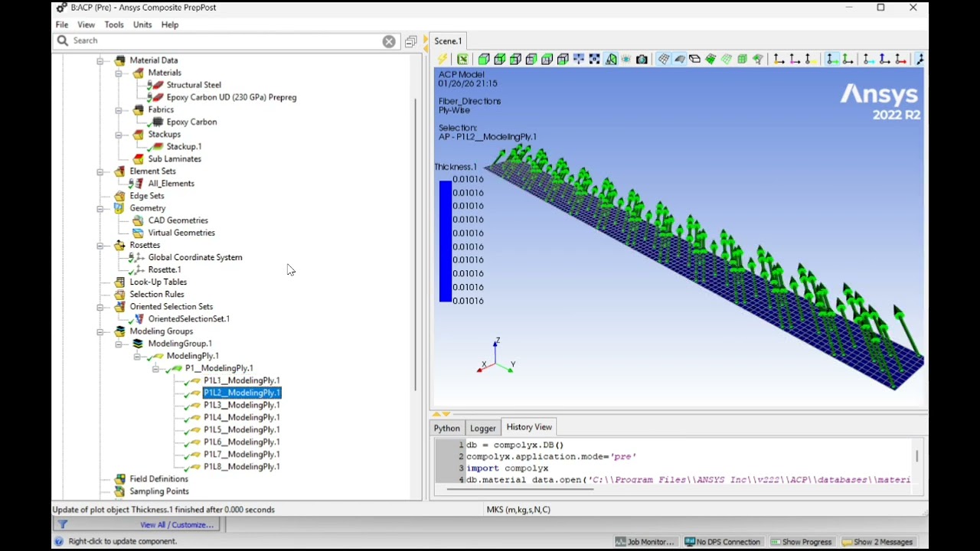
Task: Click the magenta orientation arrow icon
Action: click(794, 59)
